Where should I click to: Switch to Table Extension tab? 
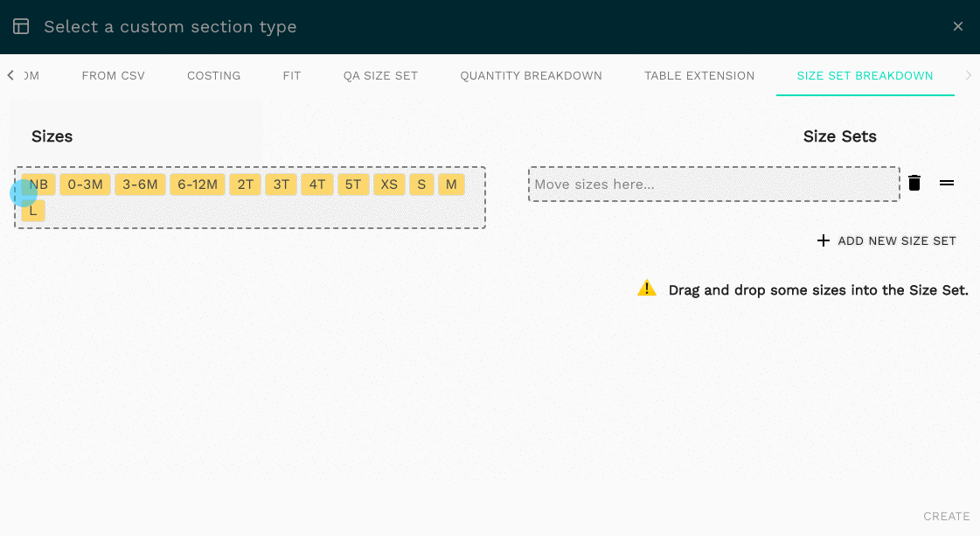(x=699, y=76)
